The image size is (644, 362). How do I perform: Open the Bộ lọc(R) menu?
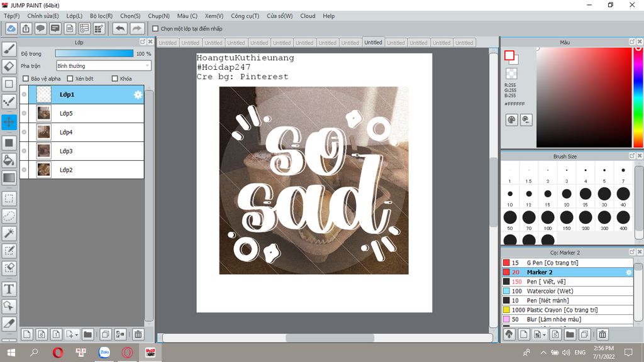101,16
